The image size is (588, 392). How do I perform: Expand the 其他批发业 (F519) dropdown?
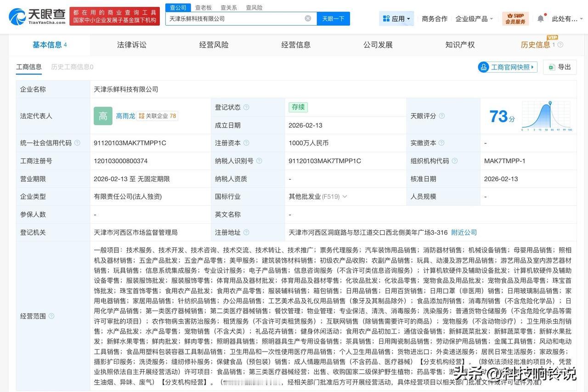[345, 196]
